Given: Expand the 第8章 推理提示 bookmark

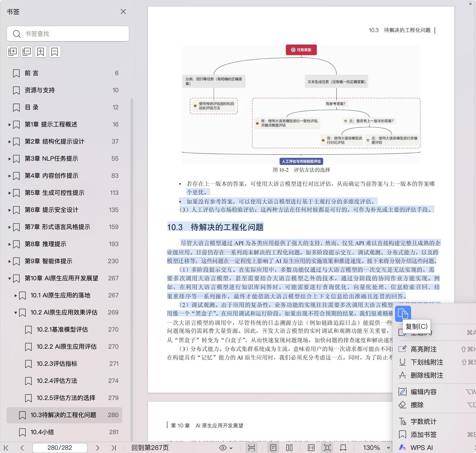Looking at the screenshot, I should pyautogui.click(x=10, y=244).
